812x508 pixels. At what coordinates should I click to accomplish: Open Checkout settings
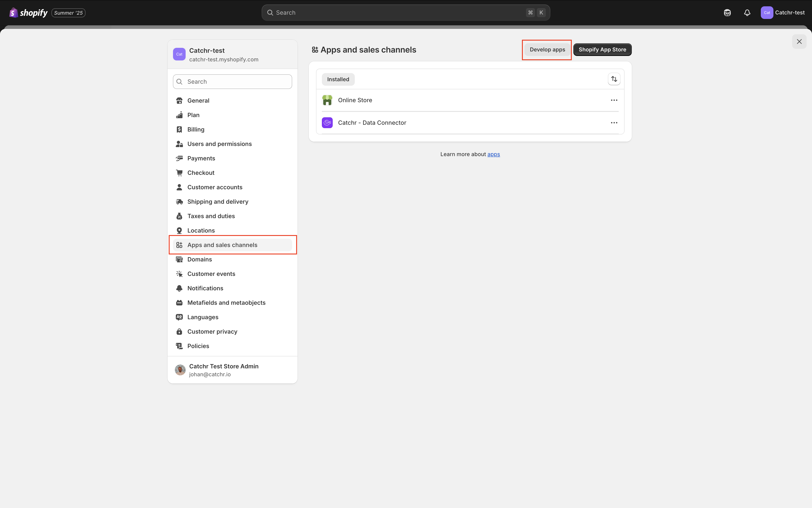(x=233, y=173)
